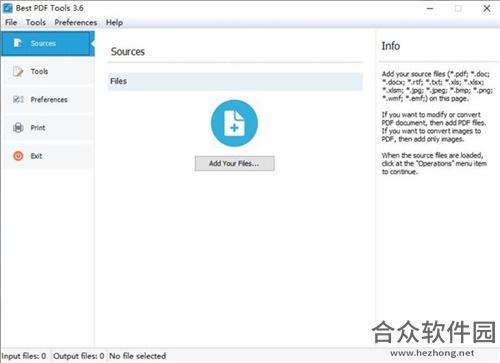The width and height of the screenshot is (500, 363).
Task: Select the Exit label in the sidebar
Action: tap(36, 156)
